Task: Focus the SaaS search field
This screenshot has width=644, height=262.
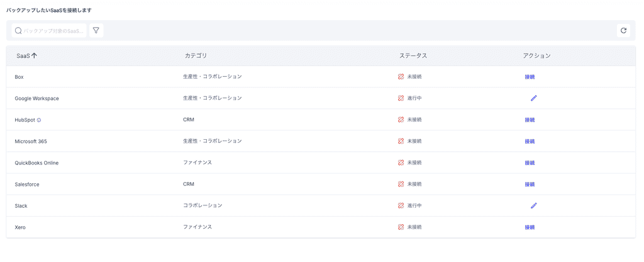Action: coord(49,30)
